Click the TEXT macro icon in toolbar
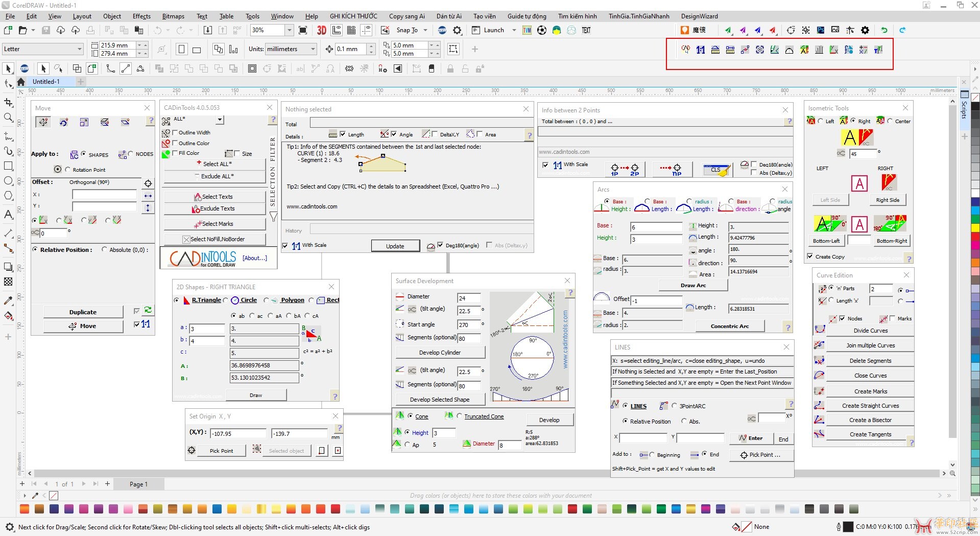This screenshot has width=980, height=536. point(586,30)
